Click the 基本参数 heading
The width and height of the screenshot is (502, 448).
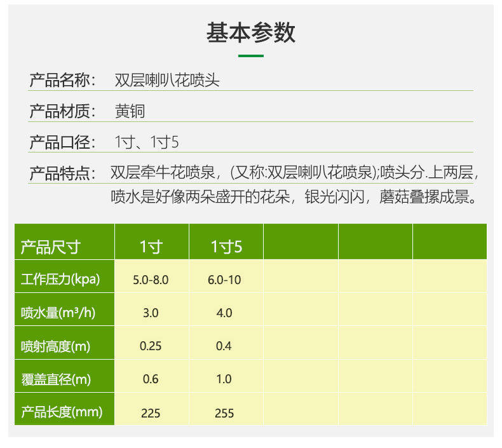point(250,32)
